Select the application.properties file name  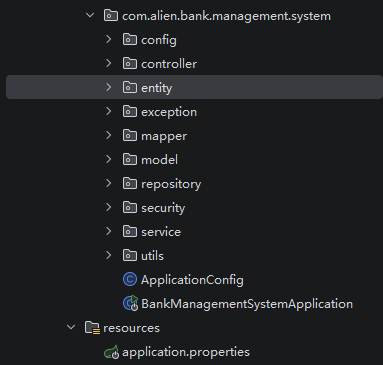coord(186,353)
